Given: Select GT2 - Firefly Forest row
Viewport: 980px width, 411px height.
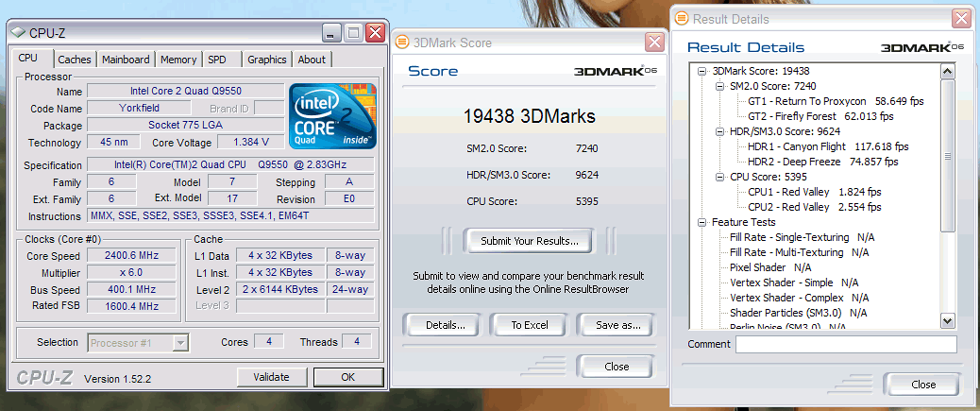Looking at the screenshot, I should [x=820, y=116].
